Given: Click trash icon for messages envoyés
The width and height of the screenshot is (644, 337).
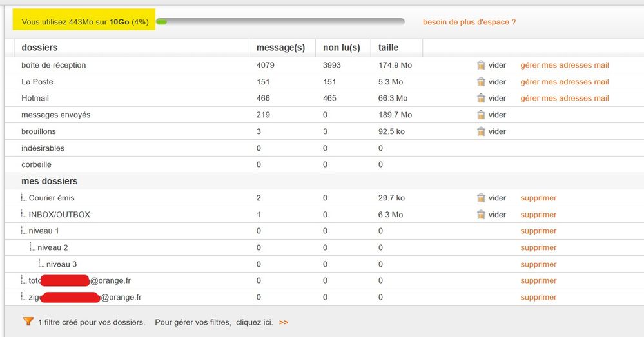Looking at the screenshot, I should tap(481, 115).
